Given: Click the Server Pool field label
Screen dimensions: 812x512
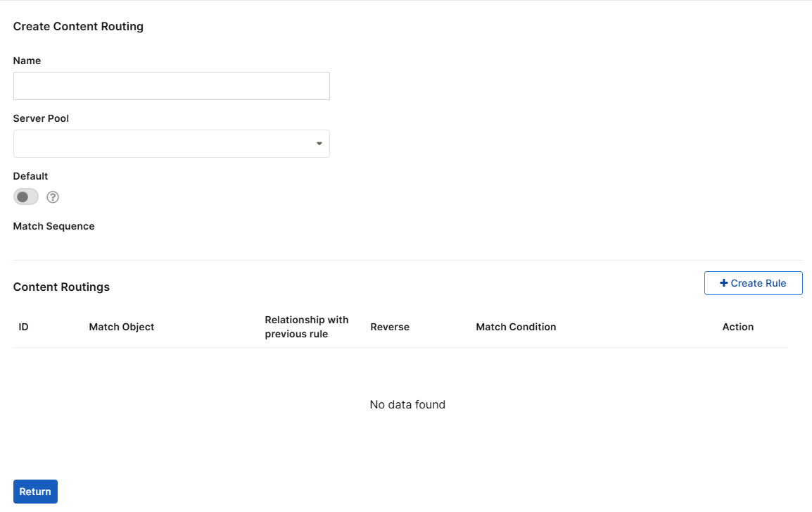Looking at the screenshot, I should [41, 118].
